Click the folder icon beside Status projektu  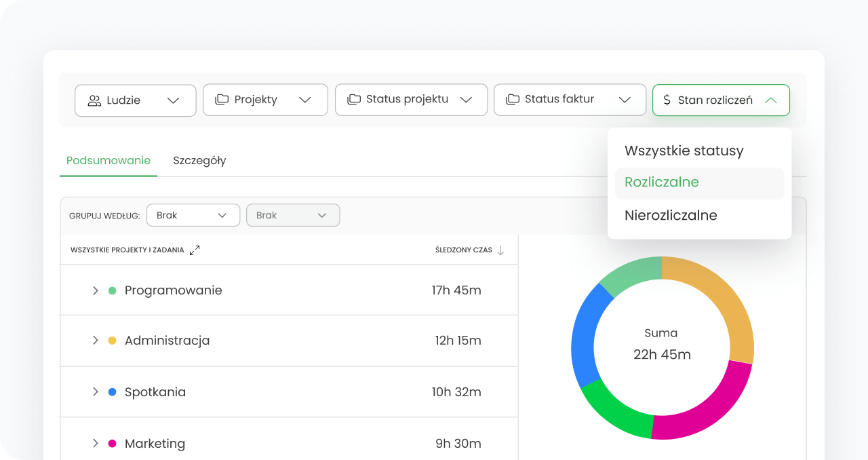coord(353,99)
